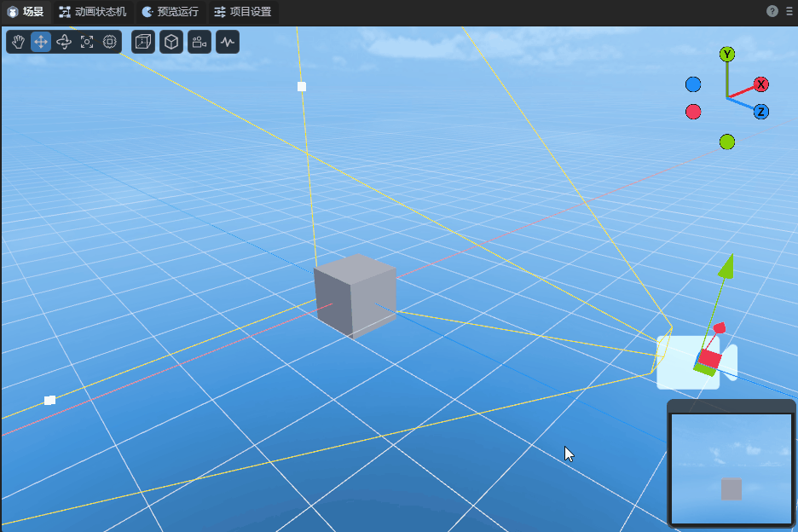Open the help question mark icon

coord(772,11)
